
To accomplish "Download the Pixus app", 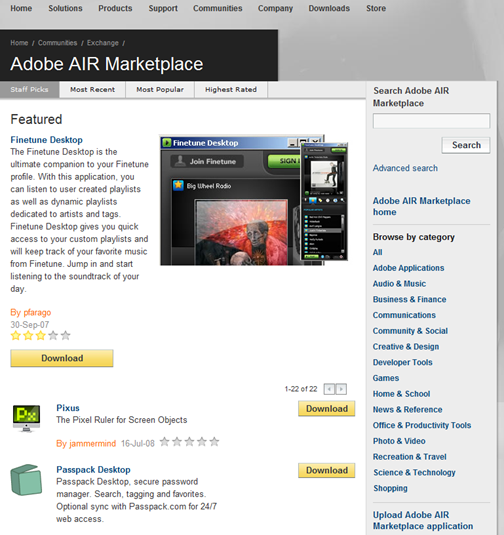I will coord(327,408).
